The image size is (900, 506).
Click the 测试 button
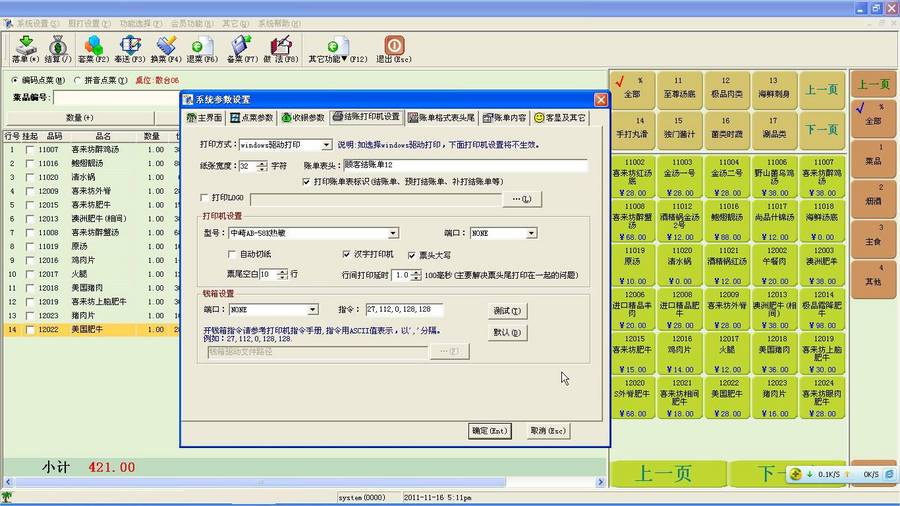click(508, 310)
